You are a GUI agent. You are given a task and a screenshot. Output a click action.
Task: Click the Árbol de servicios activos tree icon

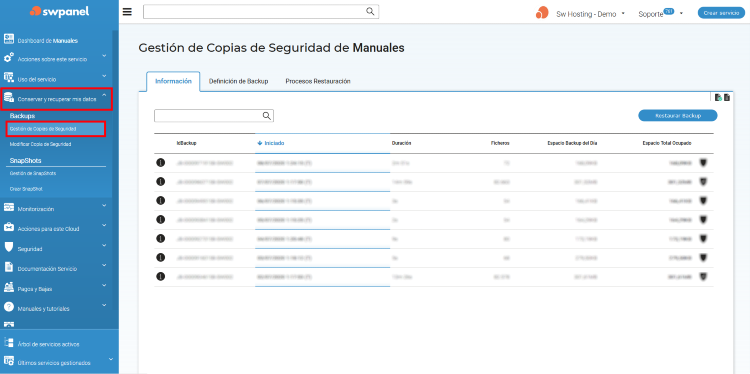click(x=9, y=342)
